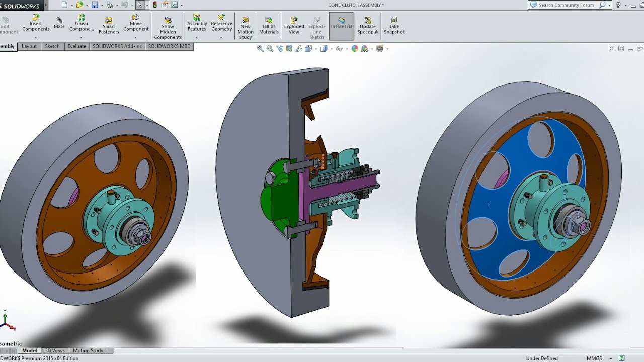
Task: Click the Help question mark icon
Action: (618, 5)
